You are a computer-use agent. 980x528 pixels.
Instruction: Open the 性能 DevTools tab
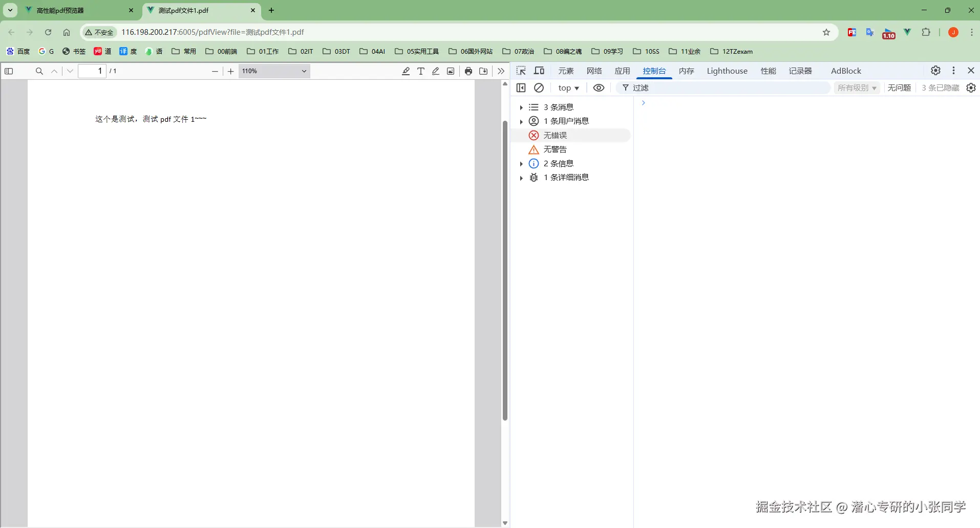pos(768,71)
